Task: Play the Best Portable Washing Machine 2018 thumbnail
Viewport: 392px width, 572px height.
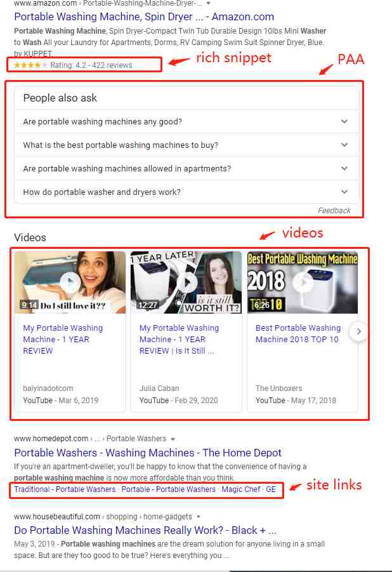Action: coord(303,282)
